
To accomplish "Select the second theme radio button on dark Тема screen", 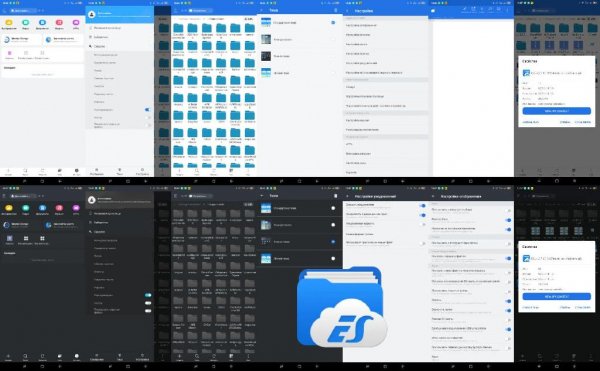I will pyautogui.click(x=333, y=225).
